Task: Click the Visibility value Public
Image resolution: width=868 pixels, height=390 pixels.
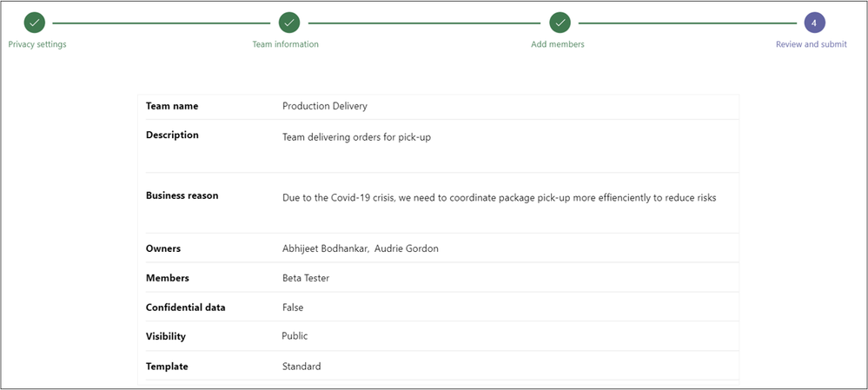Action: (x=295, y=336)
